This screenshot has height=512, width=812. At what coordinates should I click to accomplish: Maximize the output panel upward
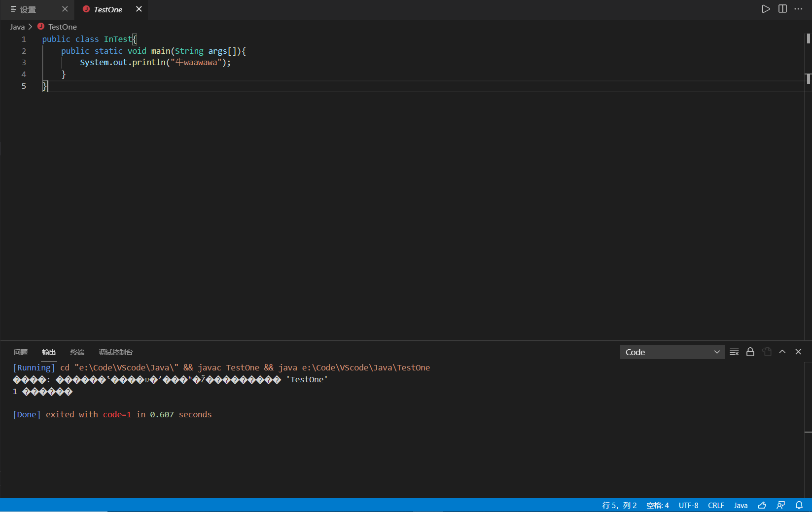click(782, 352)
